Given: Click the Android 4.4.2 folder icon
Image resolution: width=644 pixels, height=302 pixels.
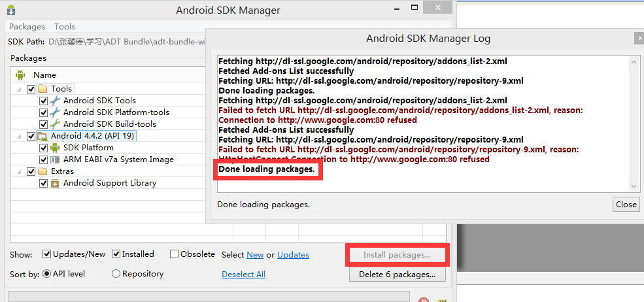Looking at the screenshot, I should tap(42, 136).
